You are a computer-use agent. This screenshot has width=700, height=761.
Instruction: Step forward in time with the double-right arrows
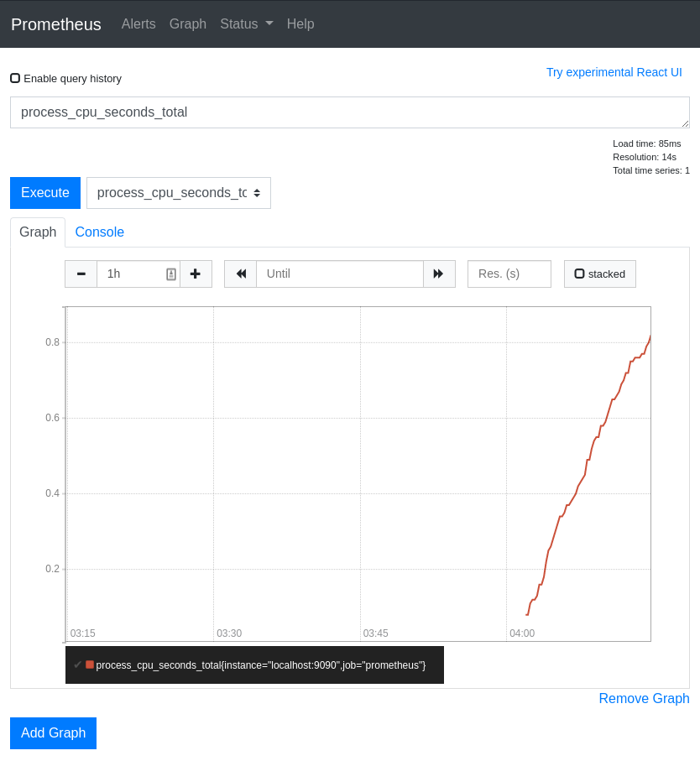click(x=440, y=274)
